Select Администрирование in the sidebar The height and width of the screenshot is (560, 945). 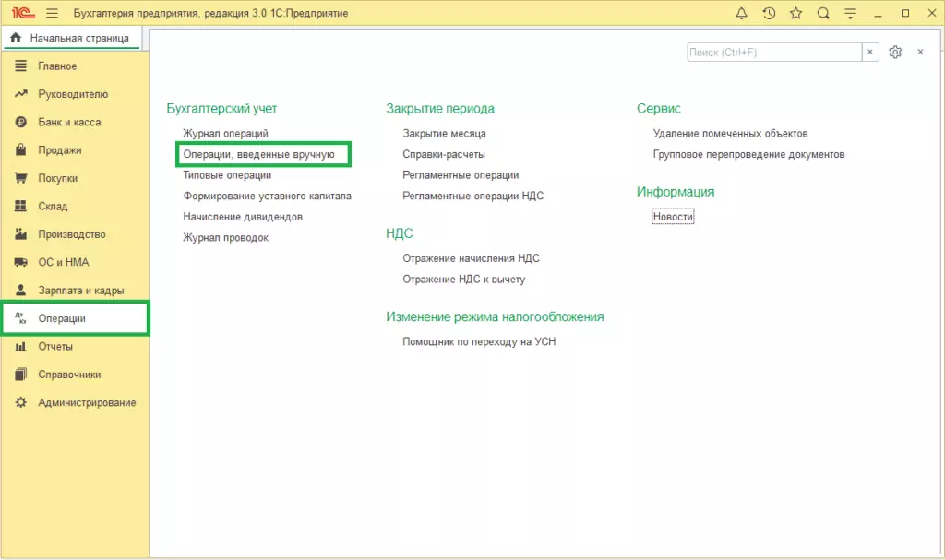coord(87,402)
